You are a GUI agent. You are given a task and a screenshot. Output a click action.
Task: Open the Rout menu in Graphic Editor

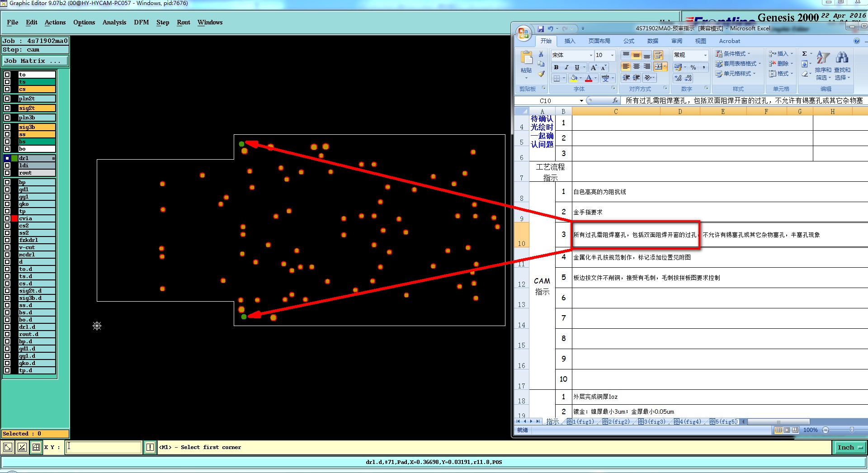(184, 22)
